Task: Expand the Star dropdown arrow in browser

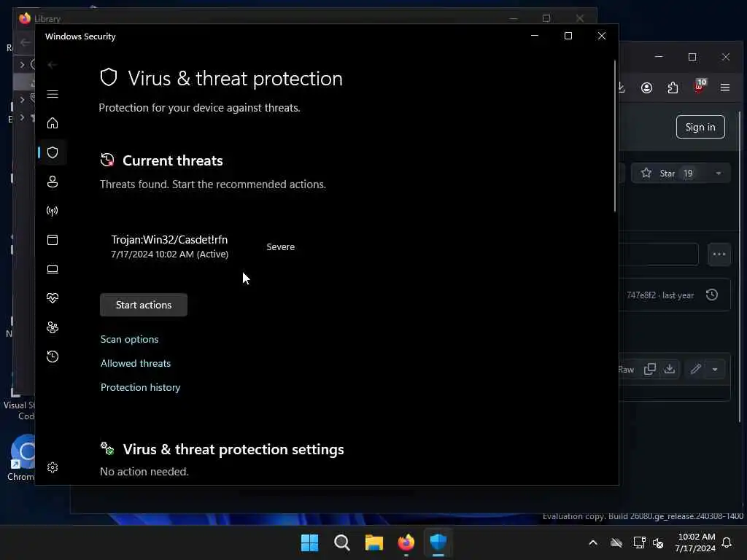Action: tap(718, 174)
